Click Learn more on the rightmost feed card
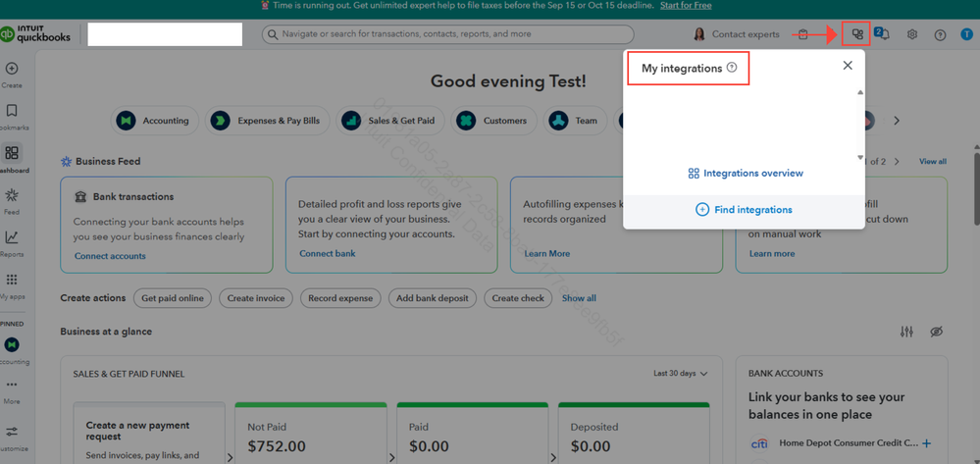The height and width of the screenshot is (464, 980). (772, 253)
